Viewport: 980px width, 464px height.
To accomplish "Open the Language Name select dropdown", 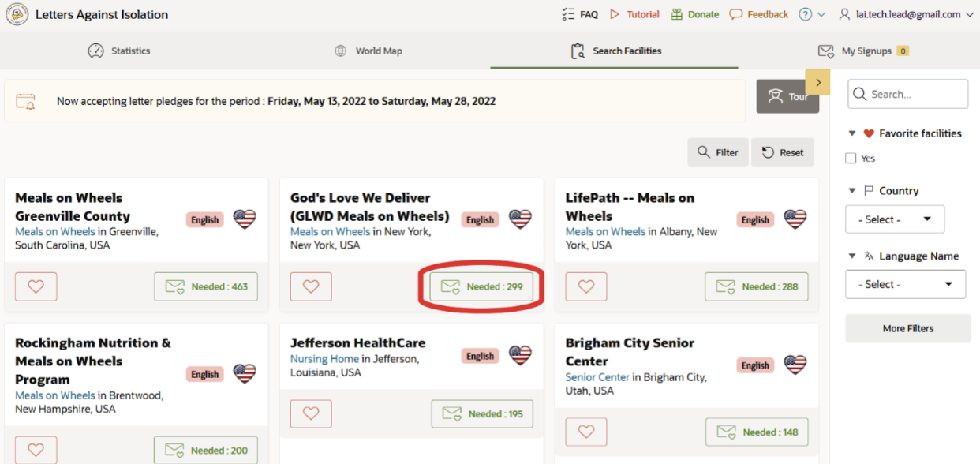I will click(x=904, y=284).
